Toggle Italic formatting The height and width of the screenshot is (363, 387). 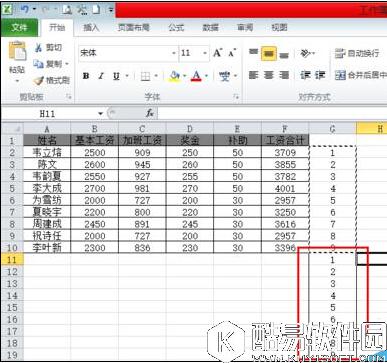[x=101, y=76]
